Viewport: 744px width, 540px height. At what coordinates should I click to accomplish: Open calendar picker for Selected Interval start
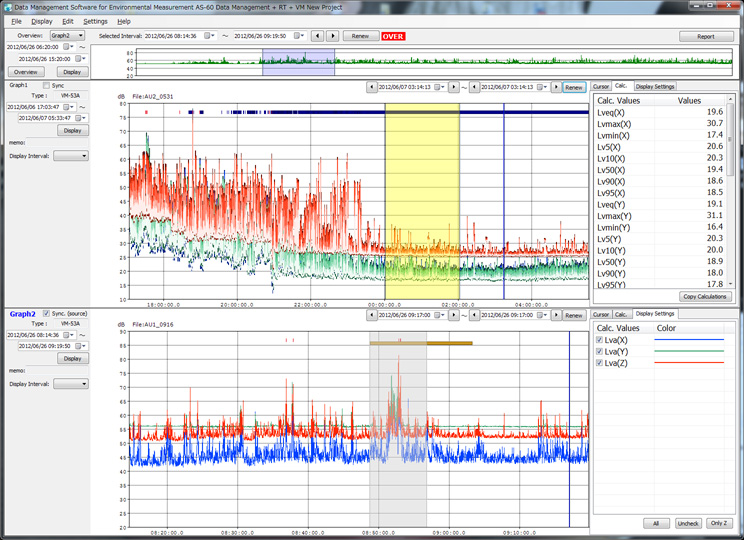click(x=209, y=36)
